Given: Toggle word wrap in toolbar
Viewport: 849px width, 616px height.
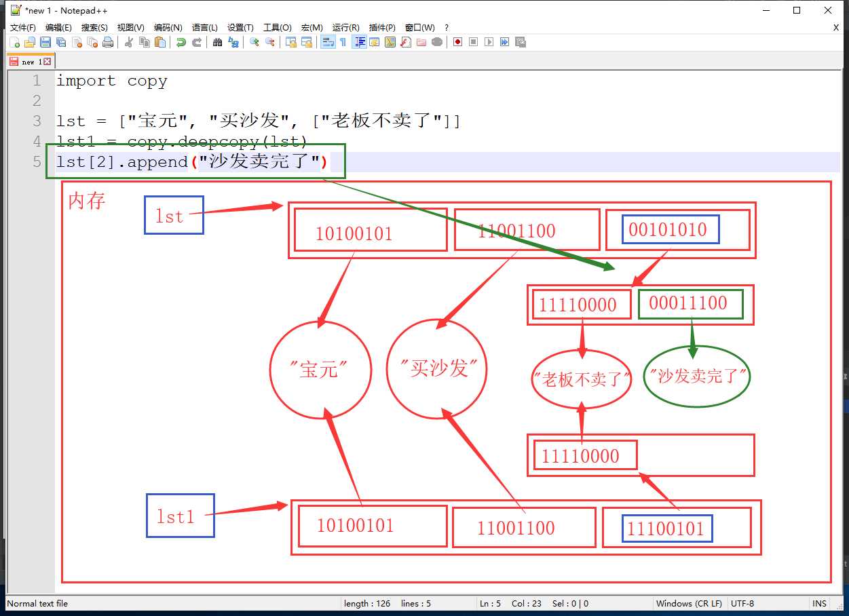Looking at the screenshot, I should tap(327, 42).
